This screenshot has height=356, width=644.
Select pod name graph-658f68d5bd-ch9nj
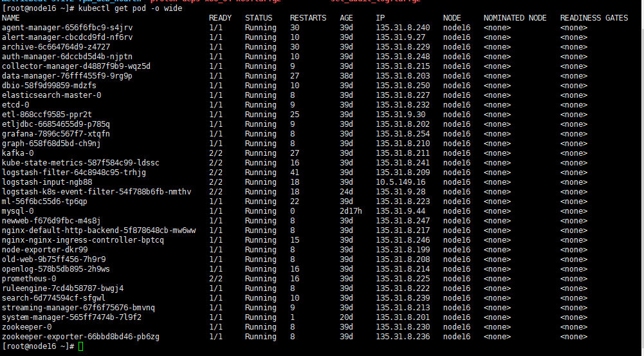pos(51,144)
